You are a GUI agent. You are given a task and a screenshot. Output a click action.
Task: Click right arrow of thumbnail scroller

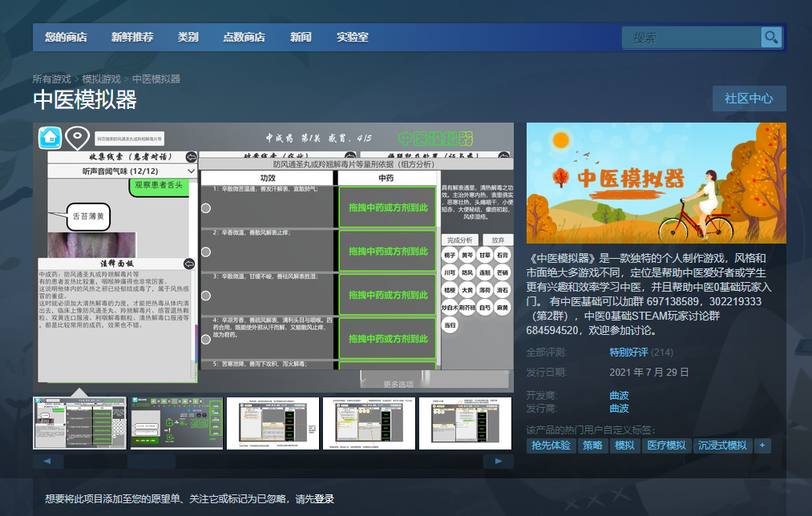[498, 462]
